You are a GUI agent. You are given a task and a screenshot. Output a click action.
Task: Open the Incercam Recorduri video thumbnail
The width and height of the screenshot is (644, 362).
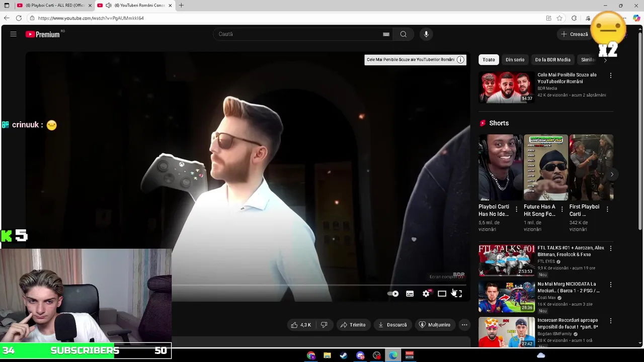tap(506, 332)
